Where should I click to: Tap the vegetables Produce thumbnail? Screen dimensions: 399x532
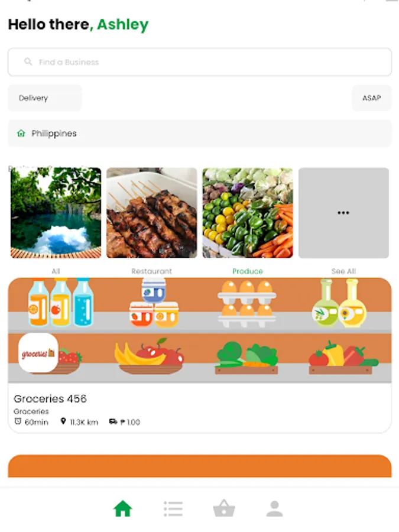(x=248, y=213)
